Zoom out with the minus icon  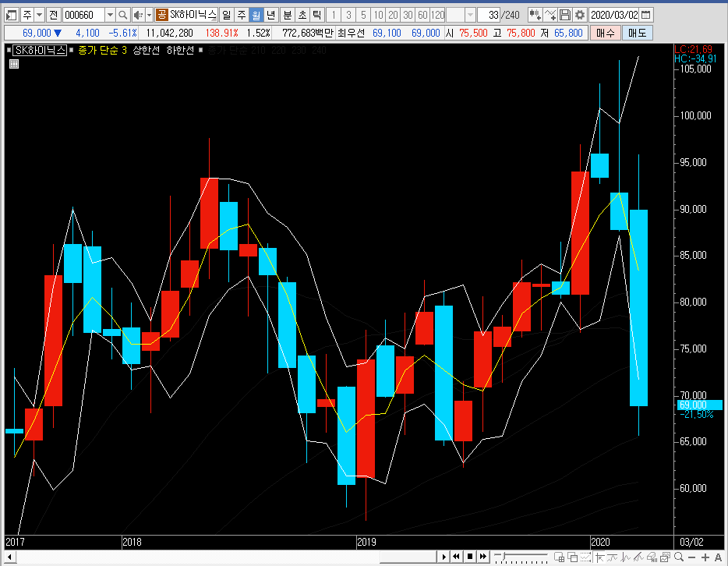[x=692, y=557]
